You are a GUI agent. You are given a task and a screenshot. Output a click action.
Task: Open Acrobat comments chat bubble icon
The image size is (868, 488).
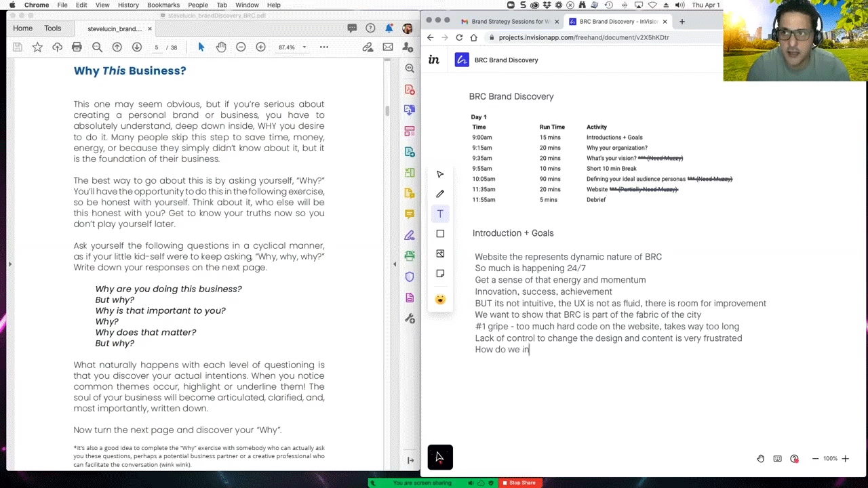[x=352, y=28]
